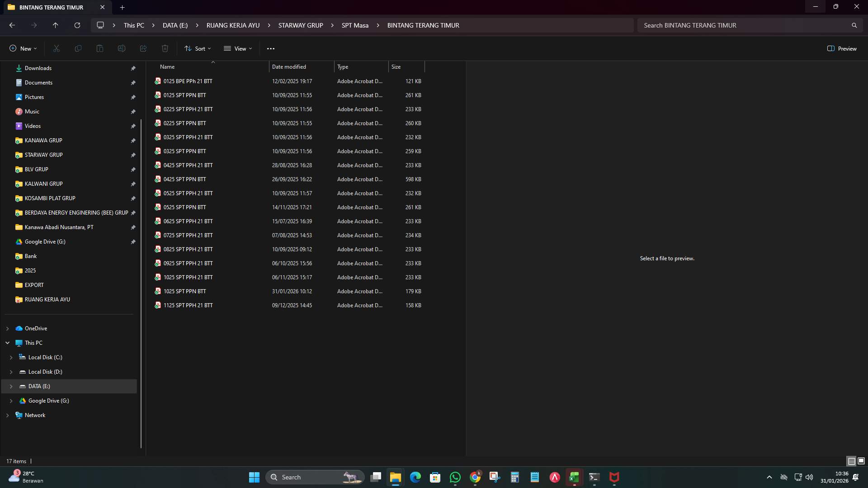Navigate to STARWAY GRUP via breadcrumb
The width and height of the screenshot is (868, 488).
point(301,25)
